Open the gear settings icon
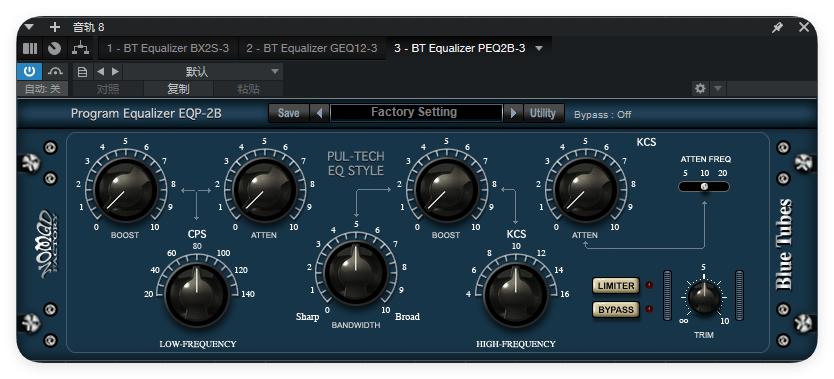834x379 pixels. [x=700, y=89]
